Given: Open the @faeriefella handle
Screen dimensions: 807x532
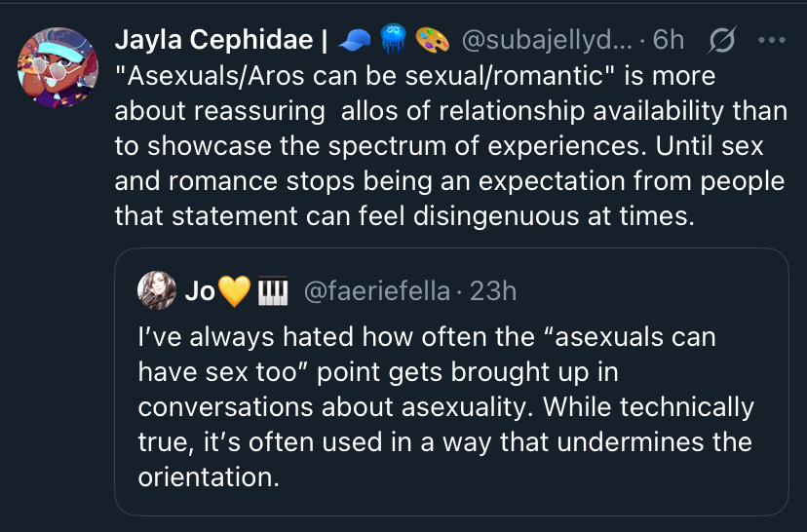Looking at the screenshot, I should coord(378,290).
